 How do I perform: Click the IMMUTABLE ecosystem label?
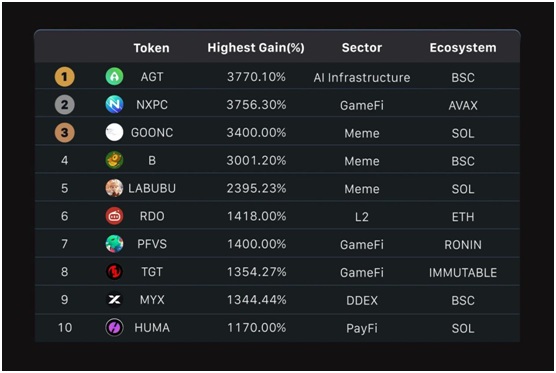click(463, 273)
